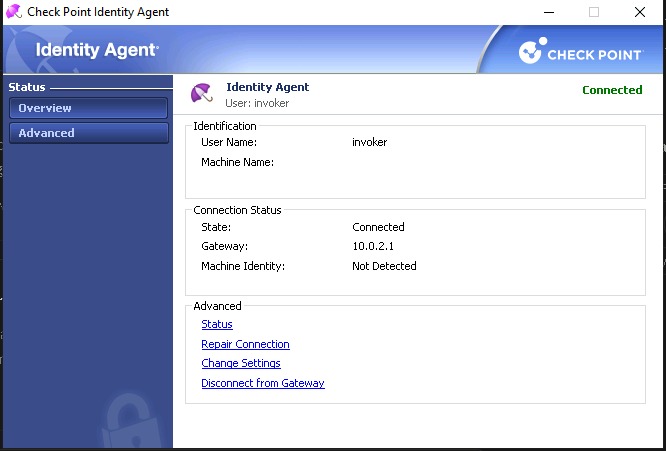This screenshot has height=451, width=666.
Task: Click the "Not Detected" machine identity value
Action: pyautogui.click(x=384, y=266)
